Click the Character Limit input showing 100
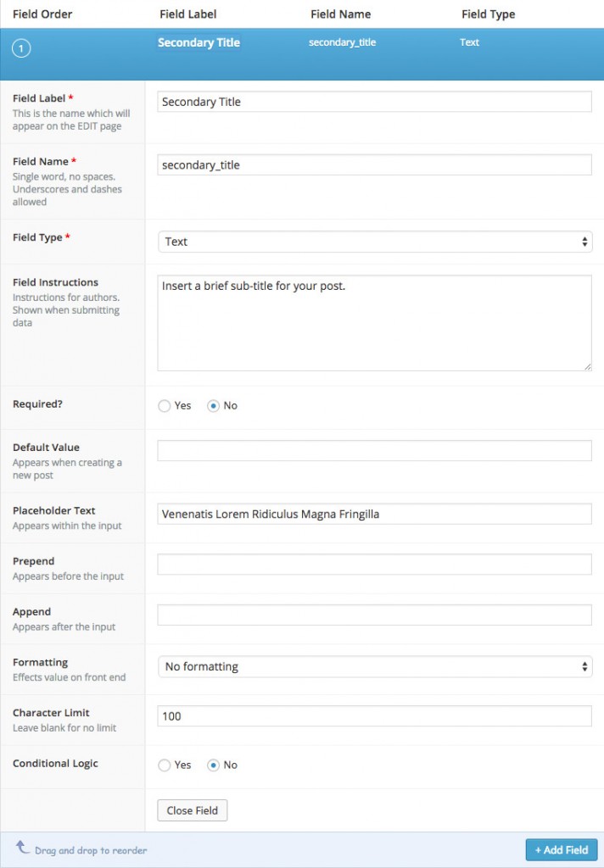Viewport: 604px width, 868px height. (373, 716)
